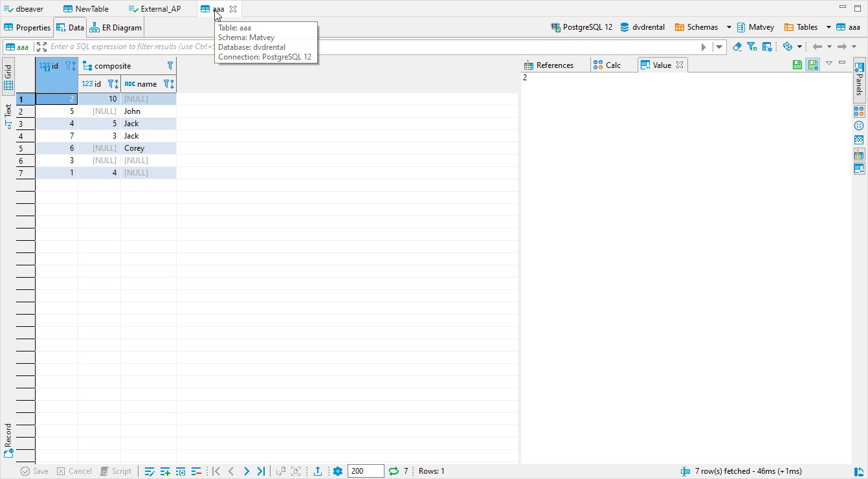
Task: Apply the filter with the play arrow
Action: (704, 47)
